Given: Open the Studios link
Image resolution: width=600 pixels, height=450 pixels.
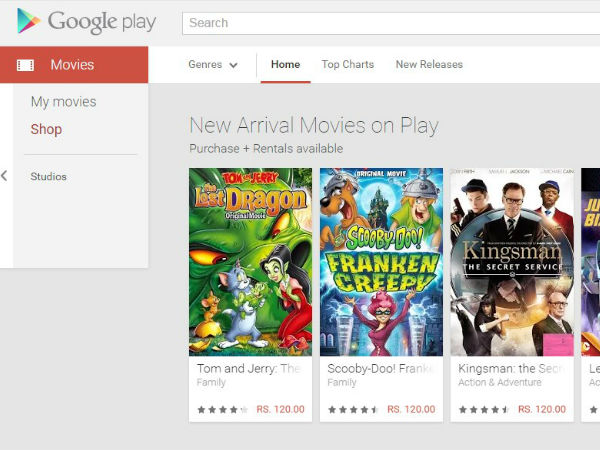Looking at the screenshot, I should tap(48, 177).
